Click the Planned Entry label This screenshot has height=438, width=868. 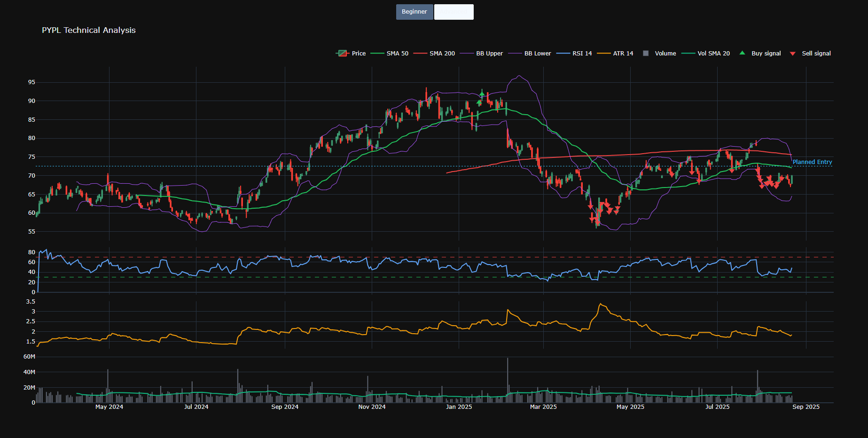tap(812, 162)
